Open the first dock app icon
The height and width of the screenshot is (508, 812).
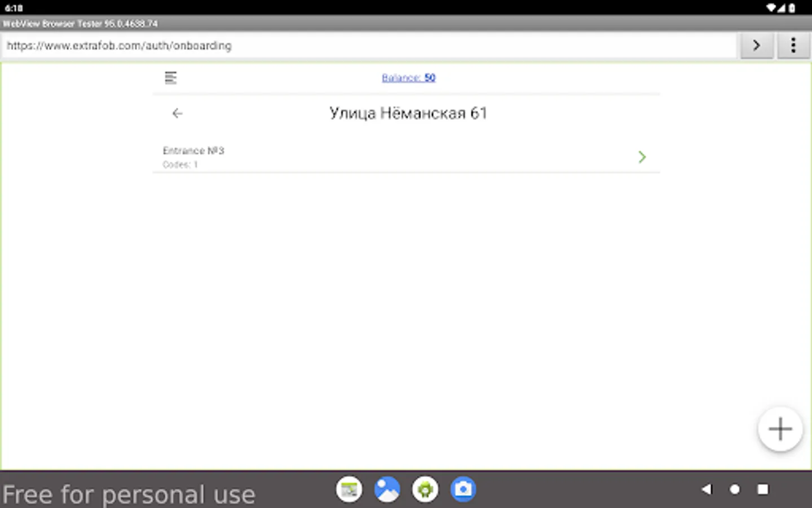click(x=349, y=489)
